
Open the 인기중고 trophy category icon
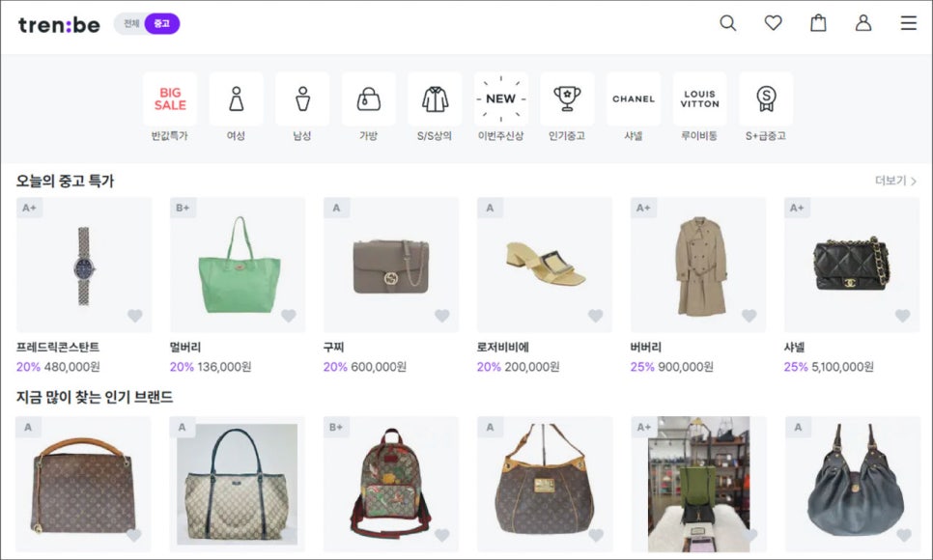tap(567, 98)
